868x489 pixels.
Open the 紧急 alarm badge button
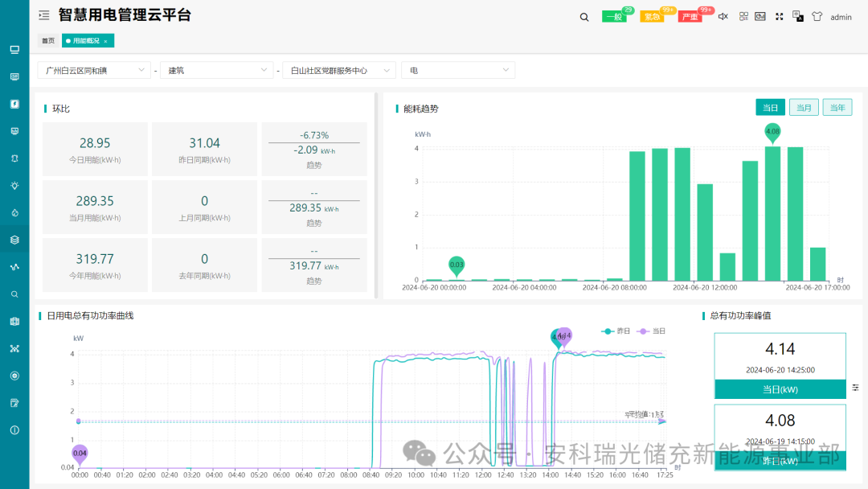click(x=652, y=17)
